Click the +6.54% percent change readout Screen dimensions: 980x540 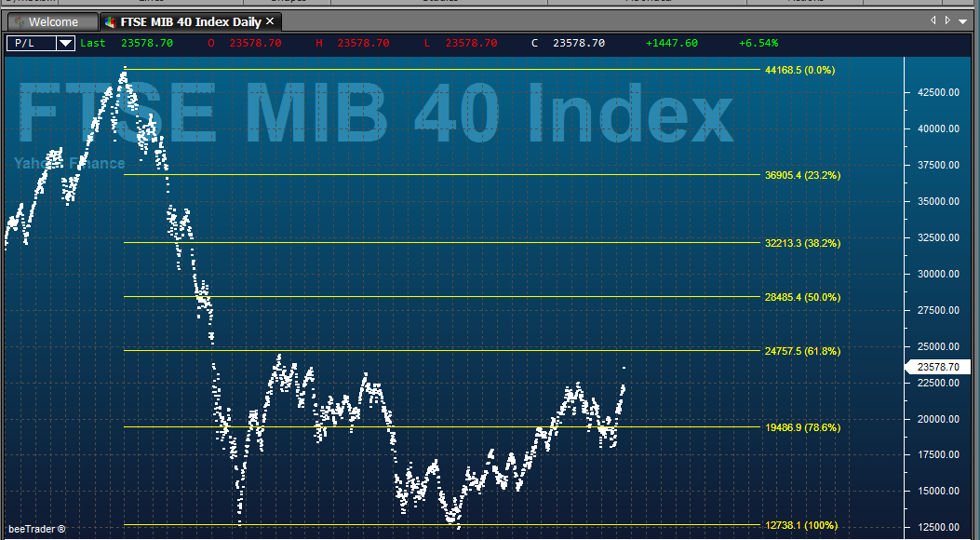click(x=758, y=43)
